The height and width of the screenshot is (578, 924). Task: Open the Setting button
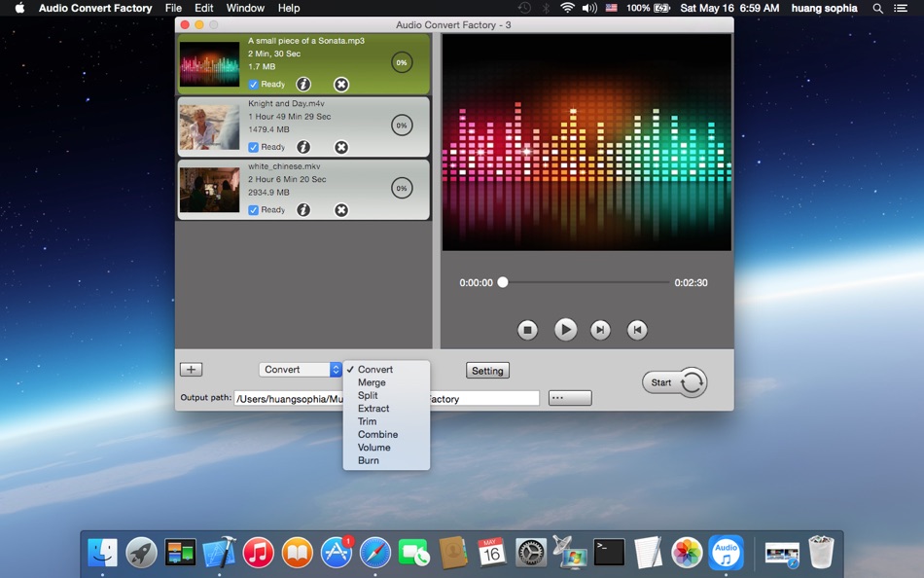[x=487, y=371]
